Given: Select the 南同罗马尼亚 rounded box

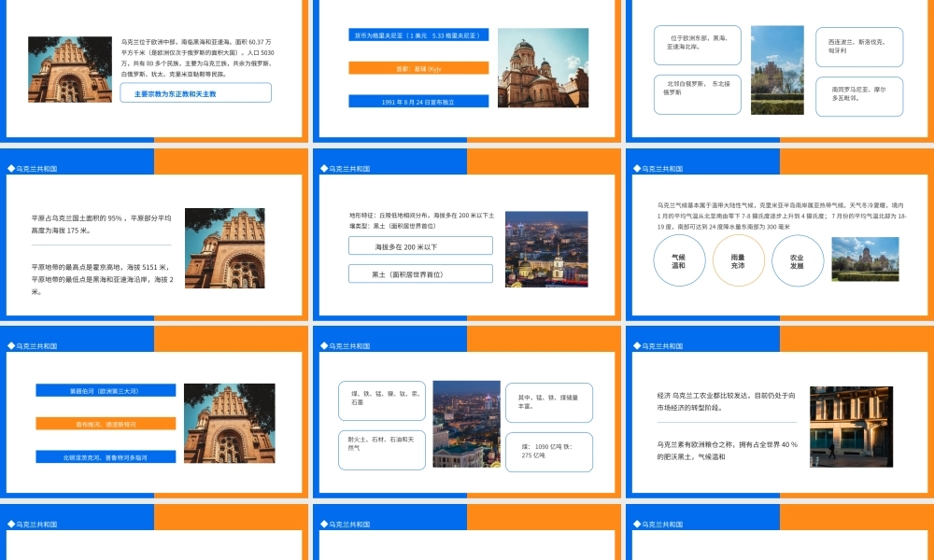Looking at the screenshot, I should 859,96.
